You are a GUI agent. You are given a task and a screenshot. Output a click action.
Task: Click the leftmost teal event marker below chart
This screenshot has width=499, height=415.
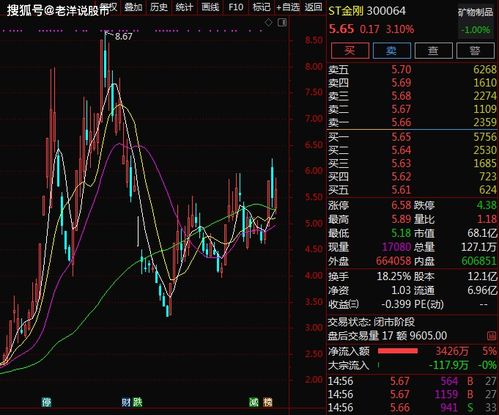tap(46, 402)
